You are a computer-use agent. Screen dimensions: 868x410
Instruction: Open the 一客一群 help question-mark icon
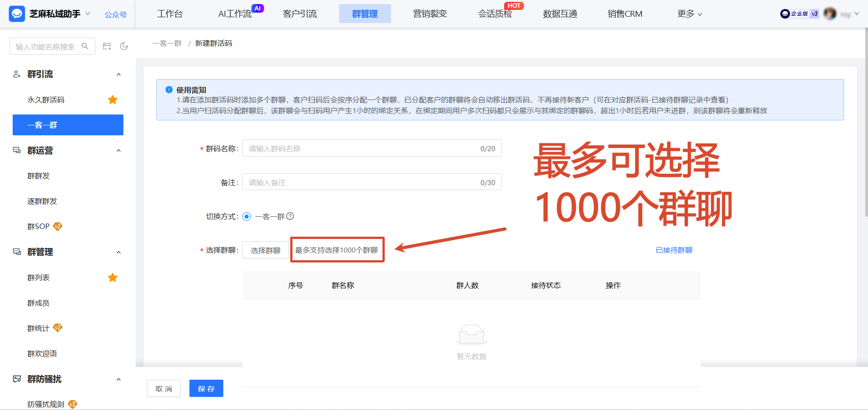point(290,216)
